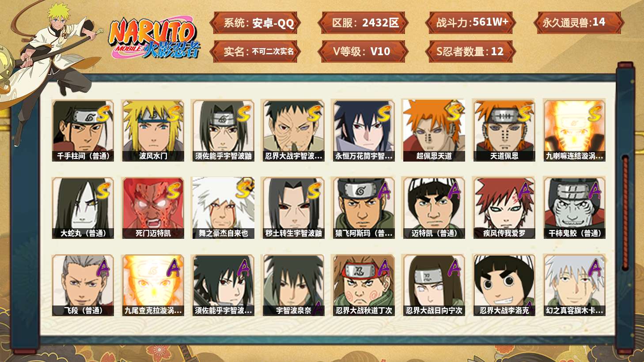Choose the 忍界大战李洛克 character icon

pos(504,285)
